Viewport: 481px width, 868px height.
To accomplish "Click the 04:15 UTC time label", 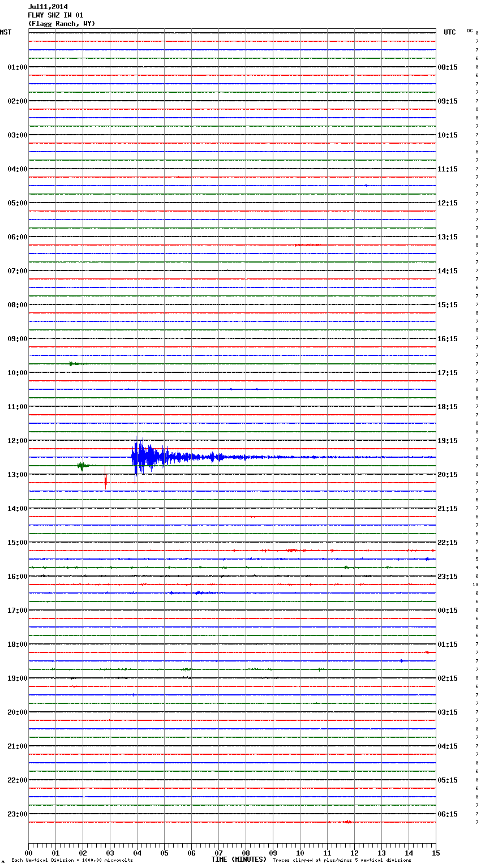I will pos(448,746).
